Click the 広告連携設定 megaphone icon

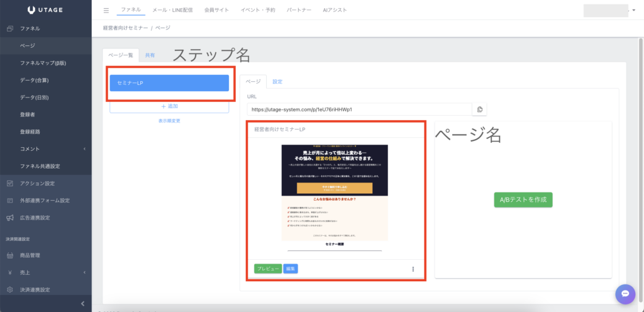(10, 218)
